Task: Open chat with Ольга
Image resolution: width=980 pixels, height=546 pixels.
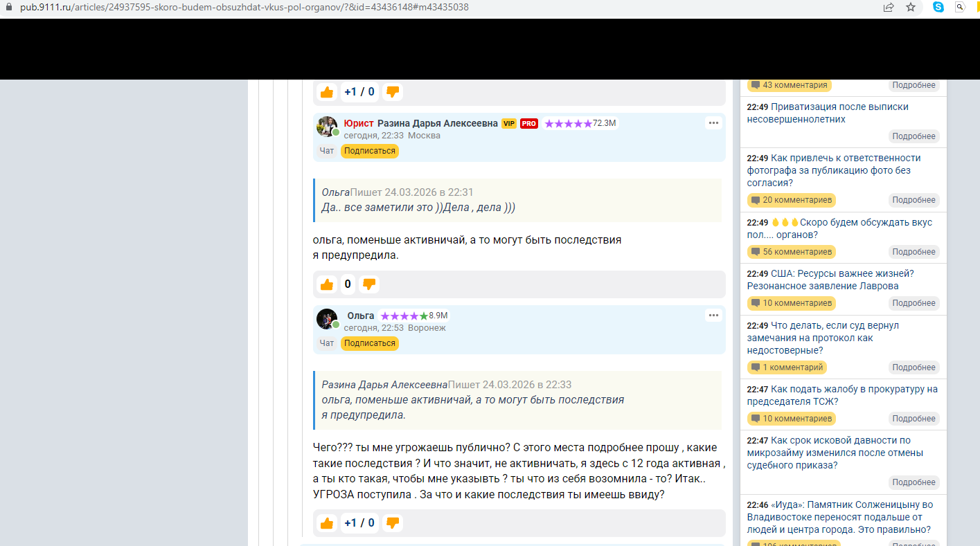Action: click(x=327, y=343)
